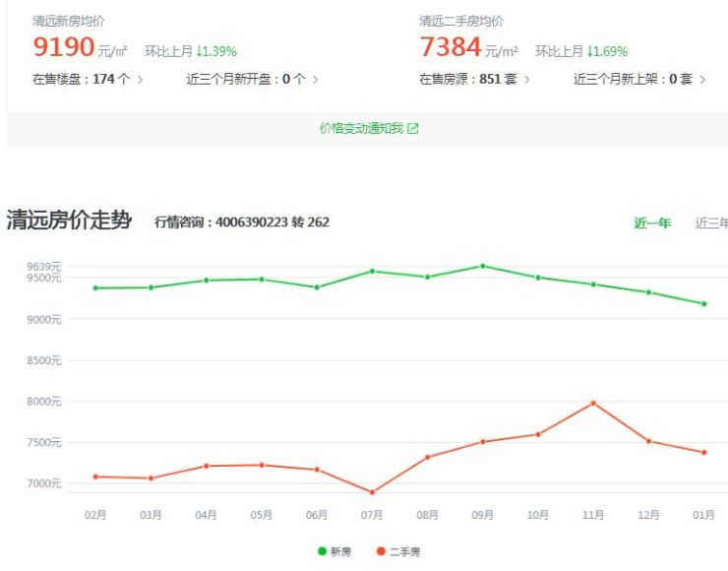Click the 06月 axis label
This screenshot has height=571, width=728.
tap(317, 515)
